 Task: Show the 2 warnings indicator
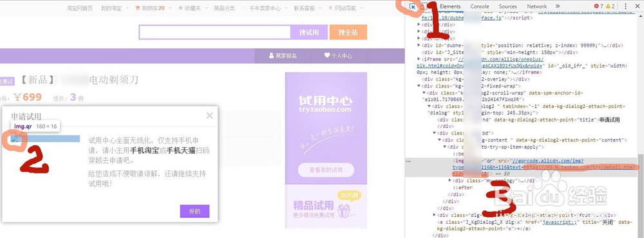click(x=610, y=6)
